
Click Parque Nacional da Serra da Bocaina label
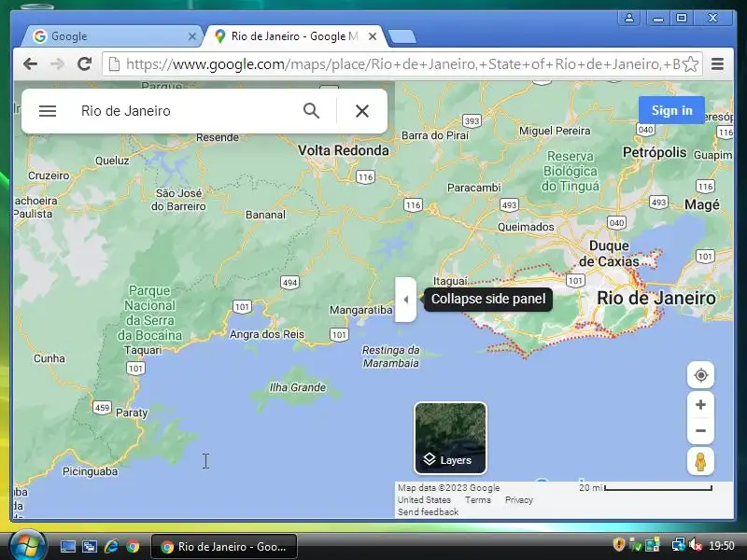(150, 313)
